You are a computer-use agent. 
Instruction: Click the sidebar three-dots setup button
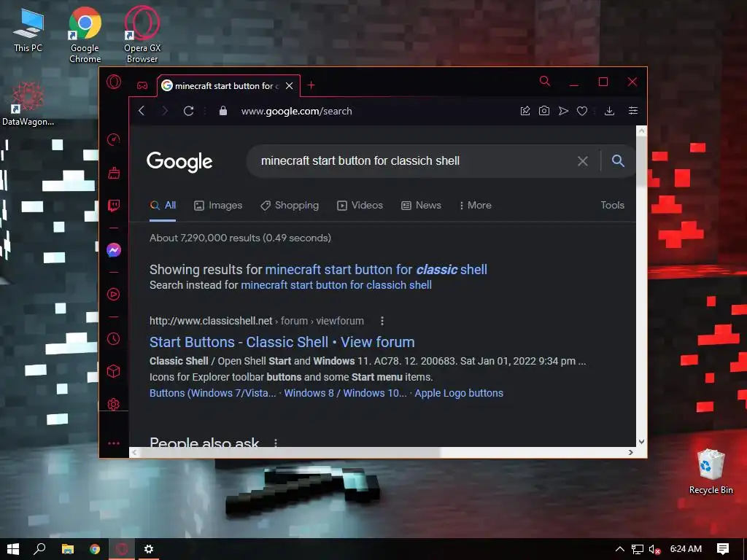click(113, 443)
